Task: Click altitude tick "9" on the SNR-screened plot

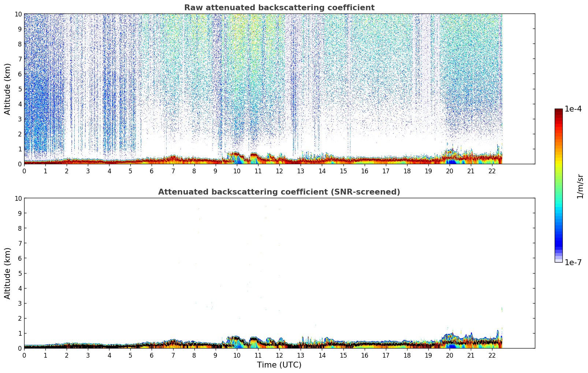Action: coord(20,213)
